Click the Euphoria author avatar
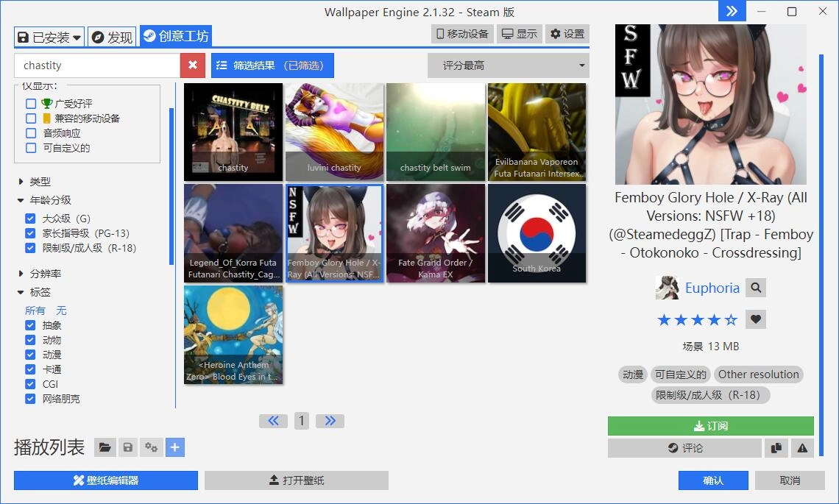This screenshot has width=839, height=504. pos(668,288)
